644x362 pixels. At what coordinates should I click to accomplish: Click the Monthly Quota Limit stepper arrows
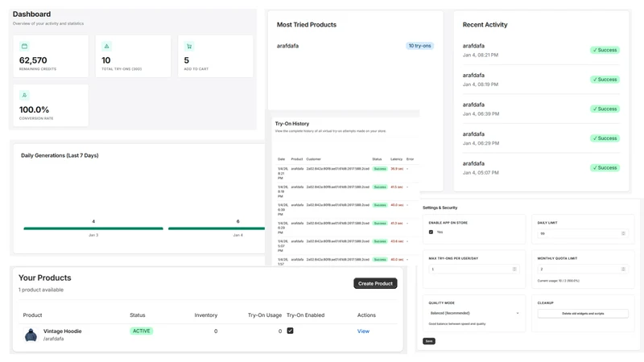coord(623,269)
